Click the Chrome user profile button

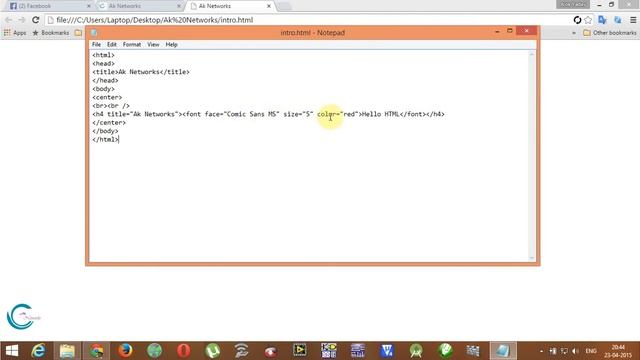pyautogui.click(x=573, y=4)
